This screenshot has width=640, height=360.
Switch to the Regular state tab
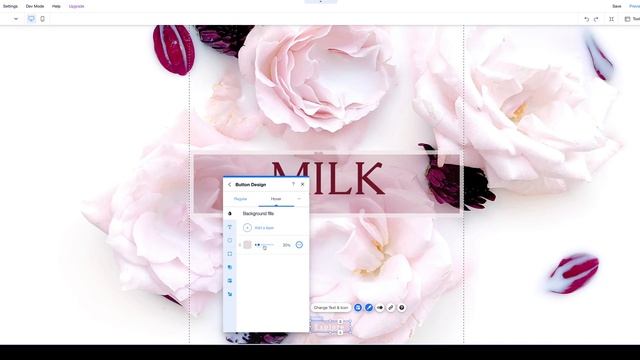coord(240,199)
